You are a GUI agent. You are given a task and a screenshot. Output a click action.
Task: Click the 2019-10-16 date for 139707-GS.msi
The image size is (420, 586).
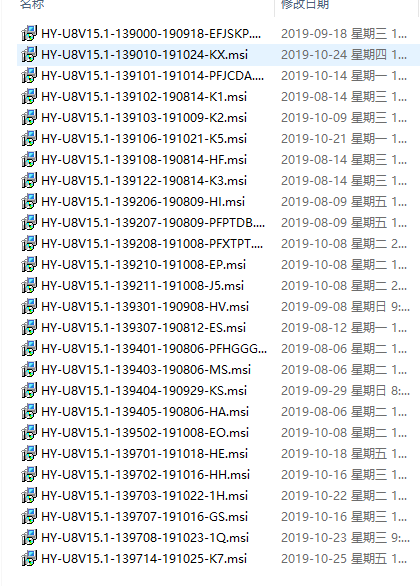coord(314,516)
